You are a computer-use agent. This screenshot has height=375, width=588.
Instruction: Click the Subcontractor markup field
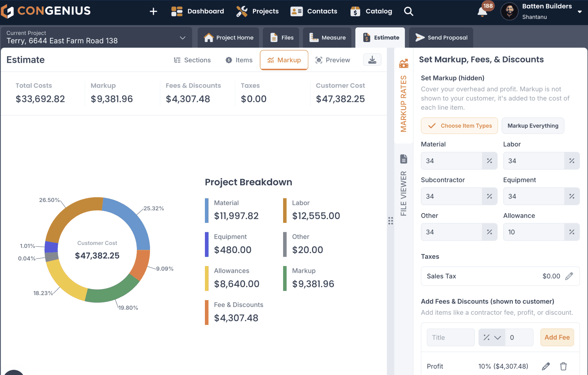[452, 197]
